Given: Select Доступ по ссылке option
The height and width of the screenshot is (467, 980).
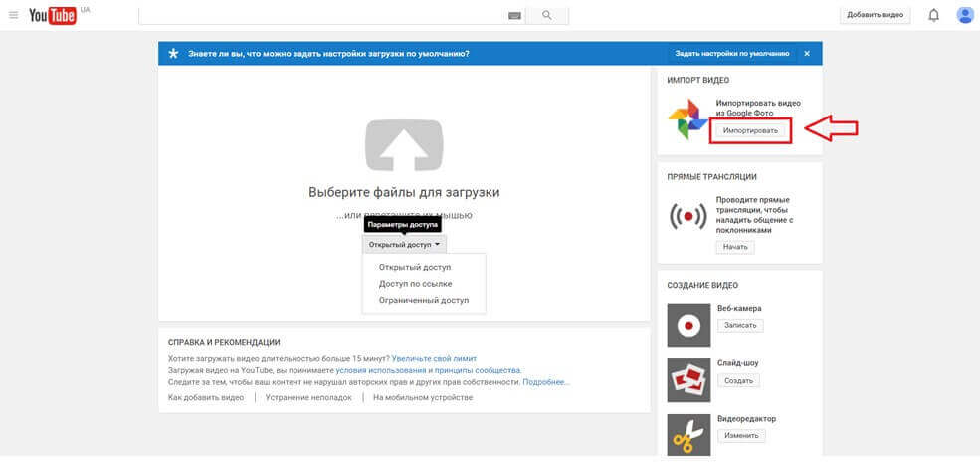Looking at the screenshot, I should [x=415, y=284].
